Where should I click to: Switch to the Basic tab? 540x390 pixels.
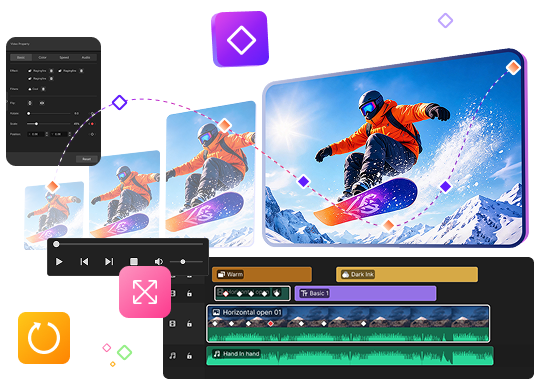21,58
